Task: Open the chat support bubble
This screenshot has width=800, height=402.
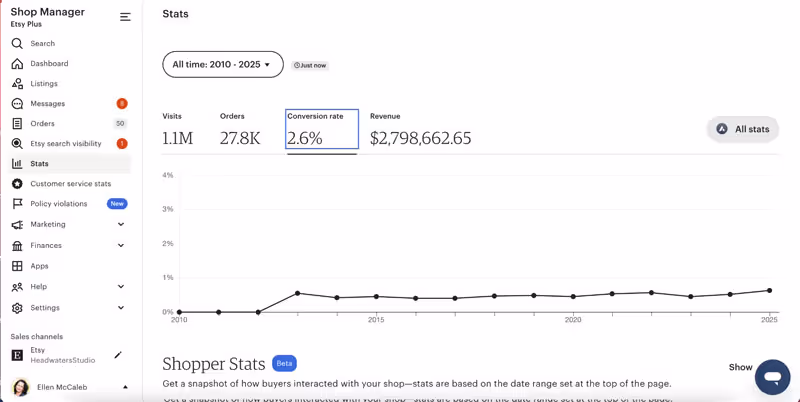Action: (772, 377)
